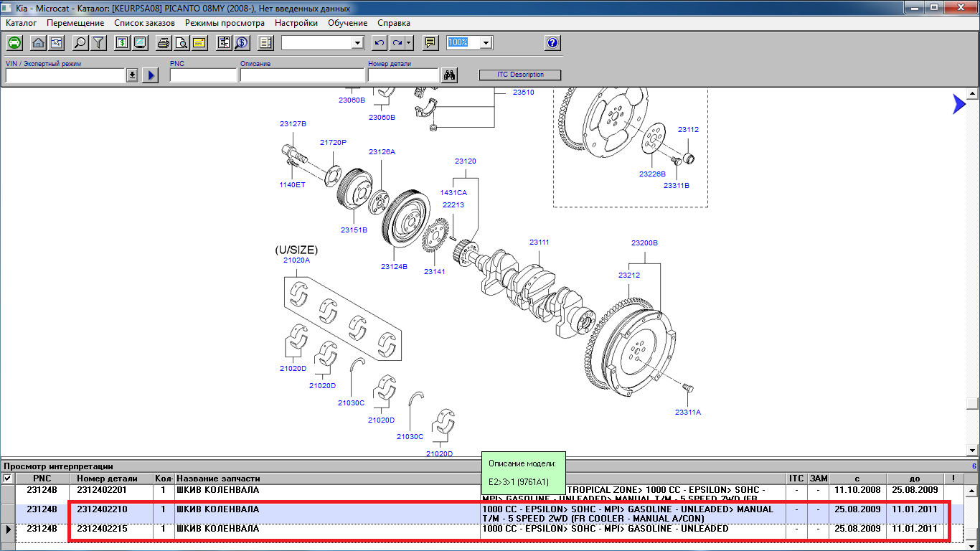Go to the Home catalog icon
Image resolution: width=980 pixels, height=551 pixels.
click(x=39, y=43)
